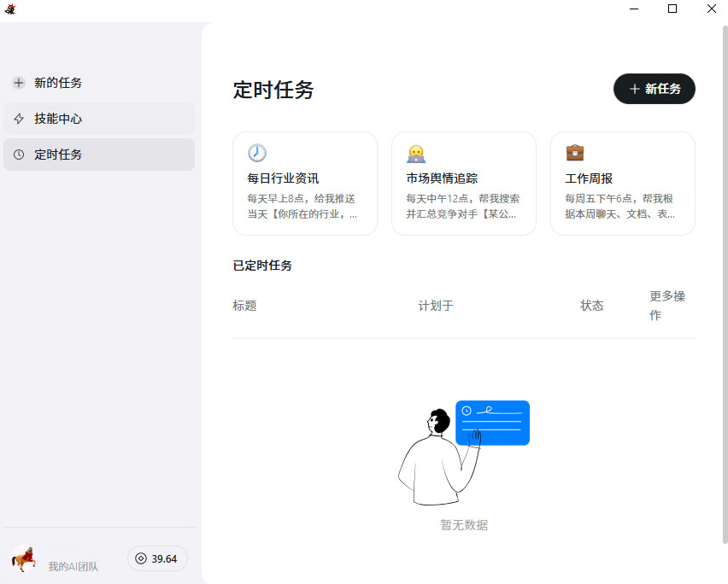
Task: Open the 技能中心 sidebar menu
Action: (99, 119)
